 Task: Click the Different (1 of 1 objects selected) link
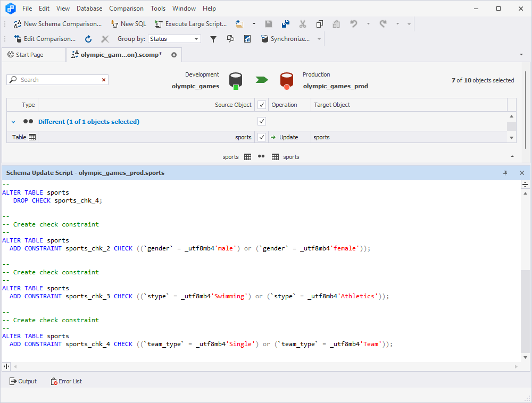89,122
